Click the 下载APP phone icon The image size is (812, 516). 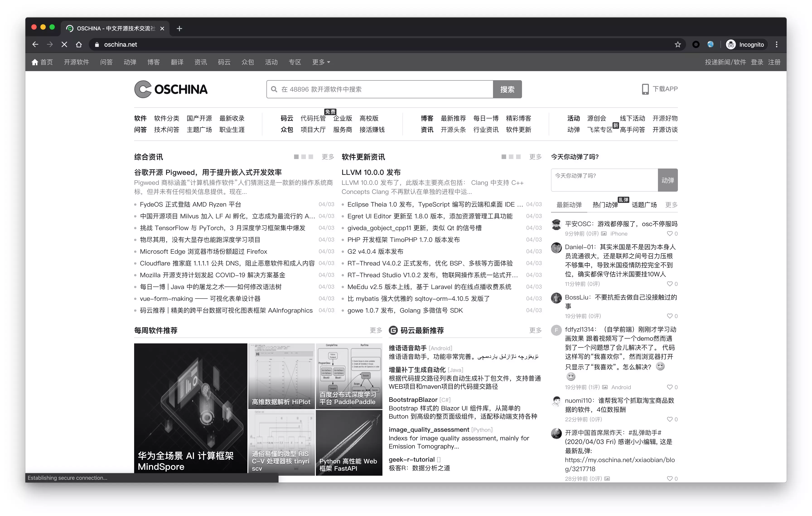[645, 89]
